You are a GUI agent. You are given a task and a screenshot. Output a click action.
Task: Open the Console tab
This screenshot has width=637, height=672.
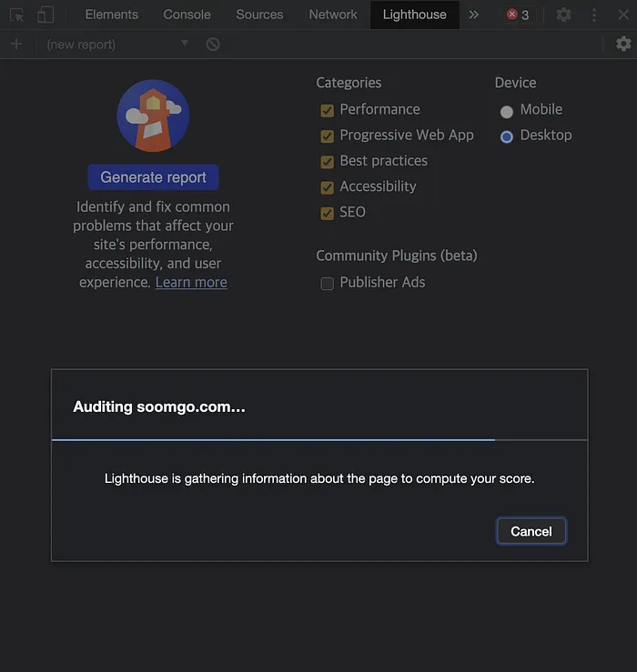coord(187,15)
